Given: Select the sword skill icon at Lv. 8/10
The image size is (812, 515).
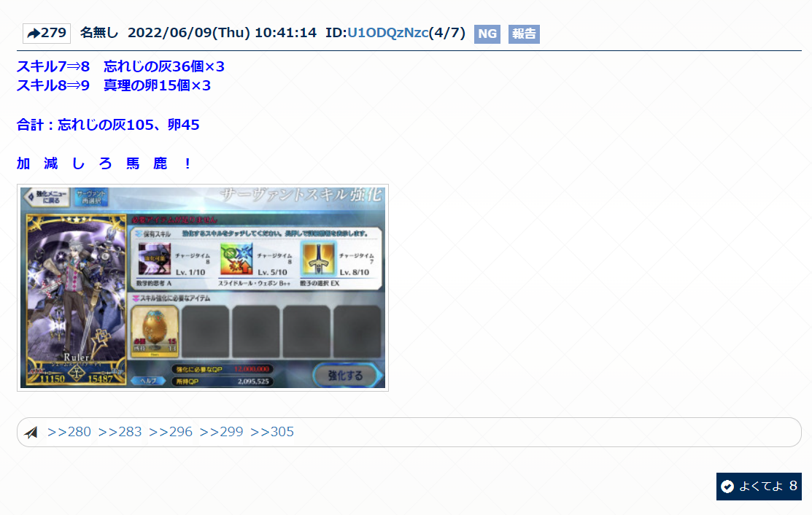Looking at the screenshot, I should (x=318, y=258).
